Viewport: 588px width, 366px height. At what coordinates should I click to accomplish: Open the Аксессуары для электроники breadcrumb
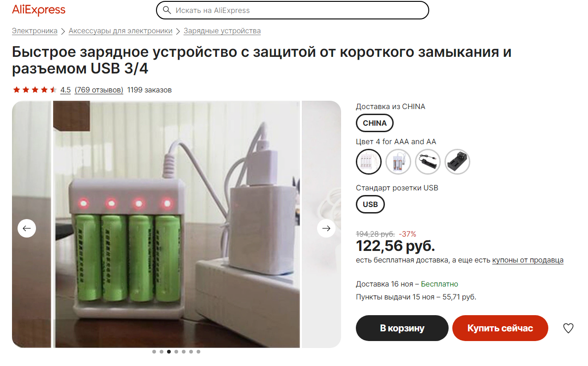point(120,31)
